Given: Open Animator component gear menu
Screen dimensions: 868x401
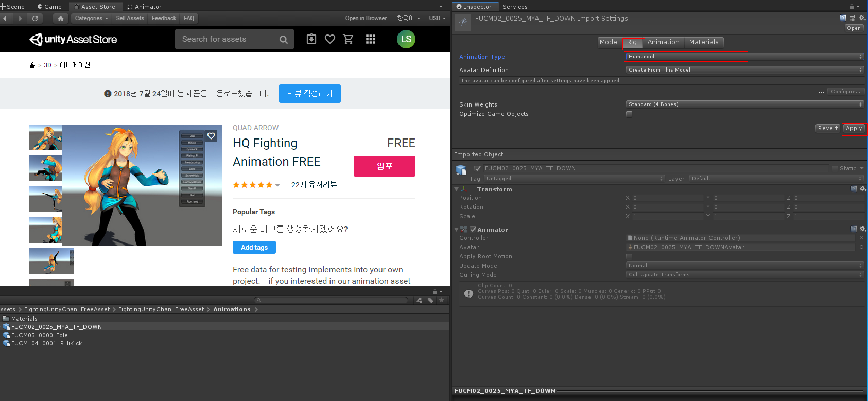Looking at the screenshot, I should pyautogui.click(x=863, y=229).
